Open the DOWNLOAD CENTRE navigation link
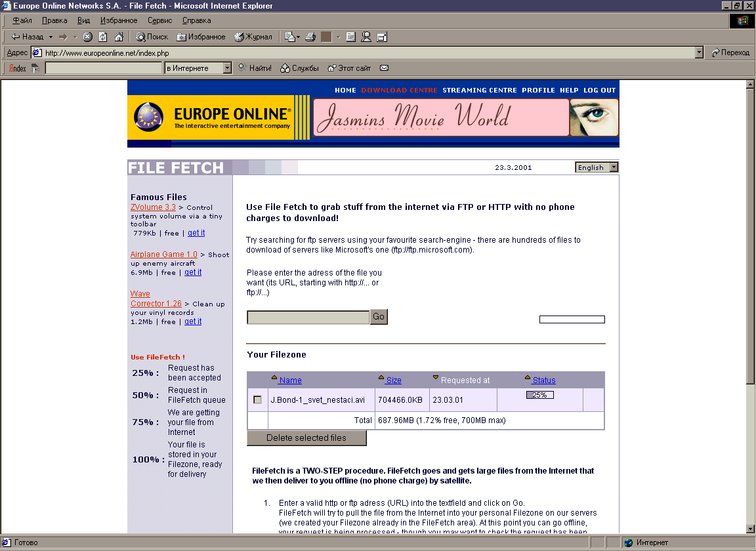This screenshot has height=551, width=756. click(x=399, y=90)
